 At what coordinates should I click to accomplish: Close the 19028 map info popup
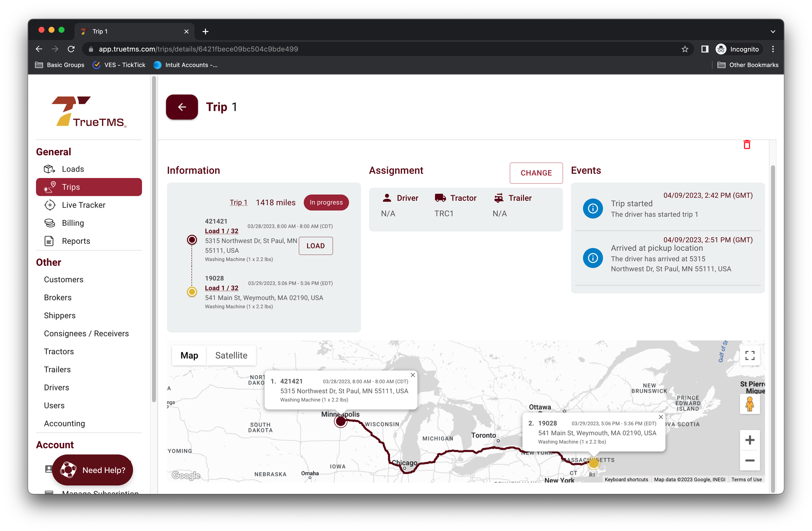pos(661,417)
